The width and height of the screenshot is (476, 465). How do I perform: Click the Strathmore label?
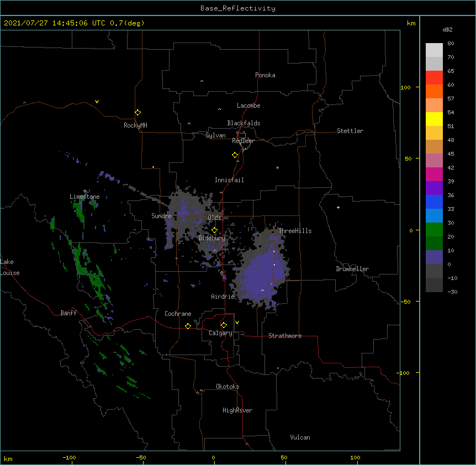285,336
